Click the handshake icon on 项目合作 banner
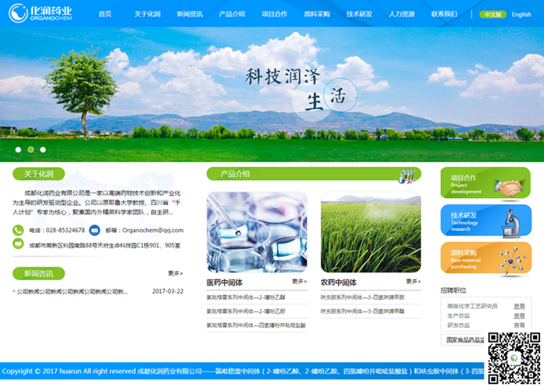 508,188
